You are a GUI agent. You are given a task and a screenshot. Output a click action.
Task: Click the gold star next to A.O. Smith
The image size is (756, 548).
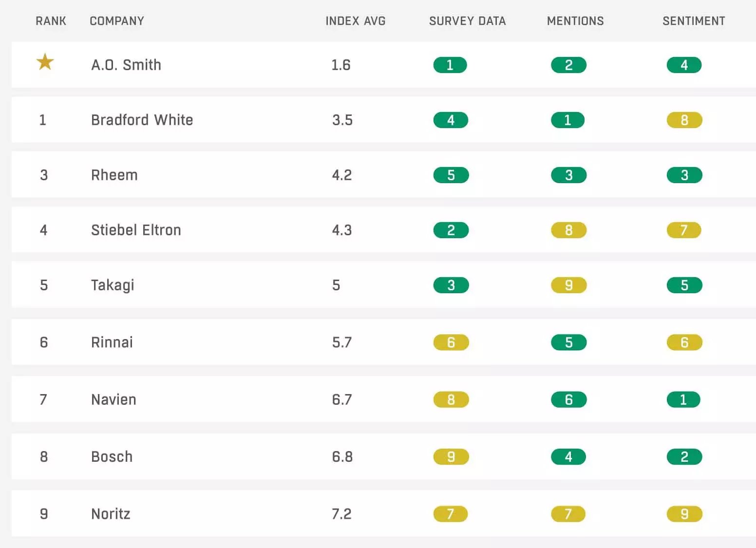point(45,62)
